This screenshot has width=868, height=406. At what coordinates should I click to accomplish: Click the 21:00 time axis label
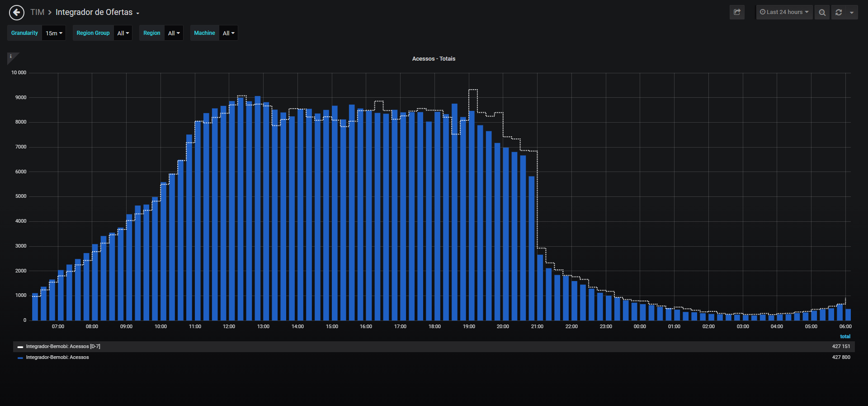coord(537,327)
